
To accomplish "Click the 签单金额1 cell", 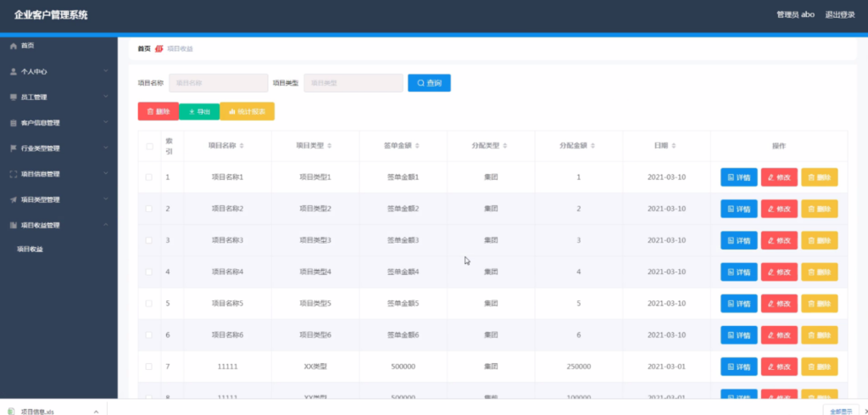I will tap(403, 177).
